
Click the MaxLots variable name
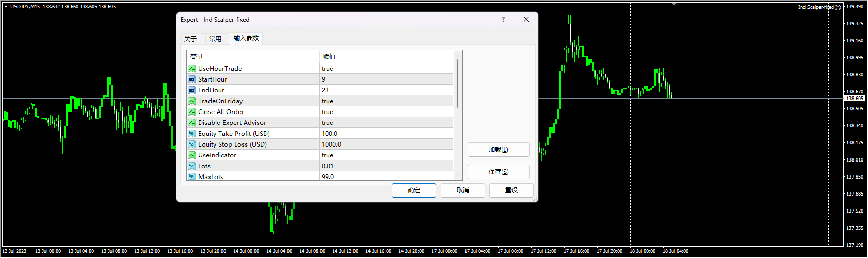[x=211, y=176]
